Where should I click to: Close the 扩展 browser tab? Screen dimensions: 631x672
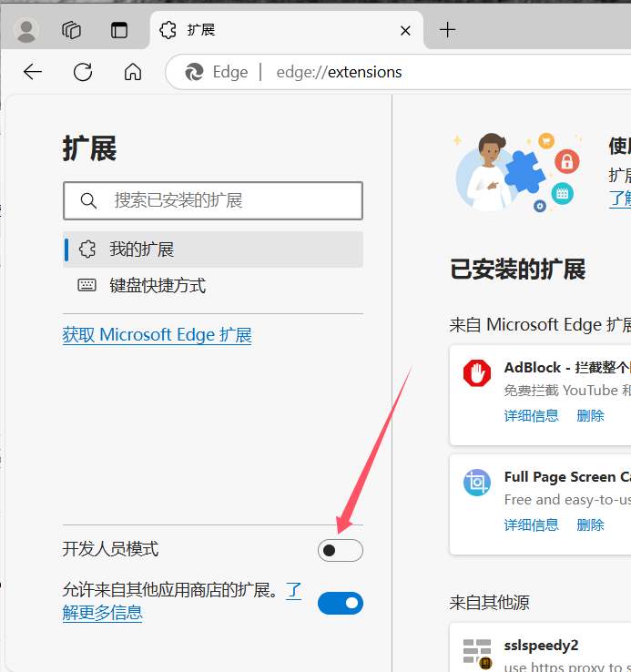coord(406,30)
